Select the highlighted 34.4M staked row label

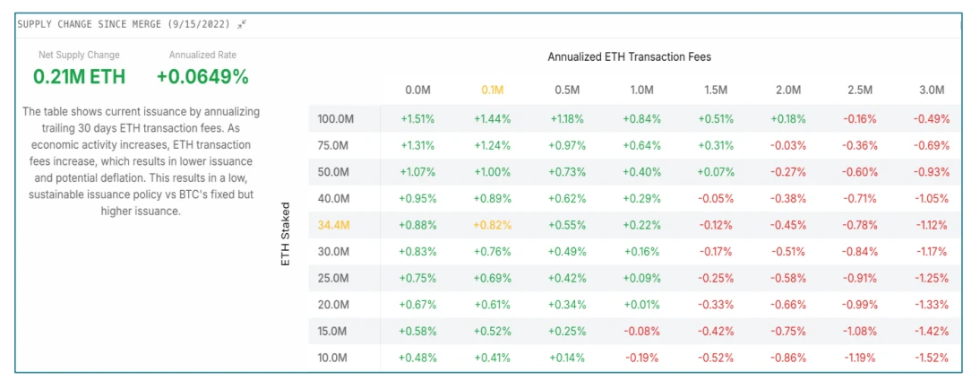tap(333, 226)
